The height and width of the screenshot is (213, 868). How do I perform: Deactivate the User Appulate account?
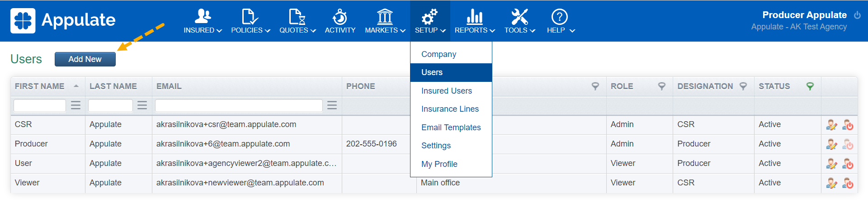click(848, 164)
